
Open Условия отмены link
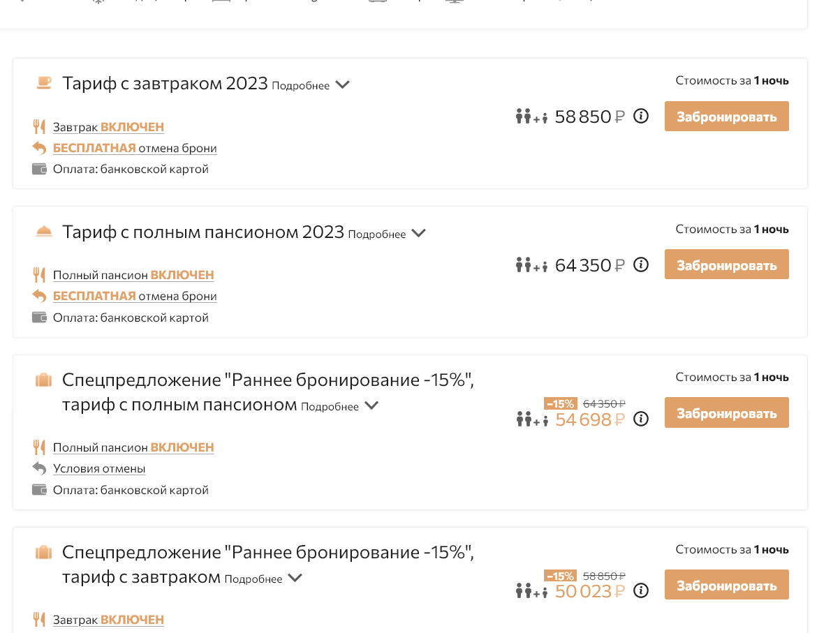tap(99, 469)
